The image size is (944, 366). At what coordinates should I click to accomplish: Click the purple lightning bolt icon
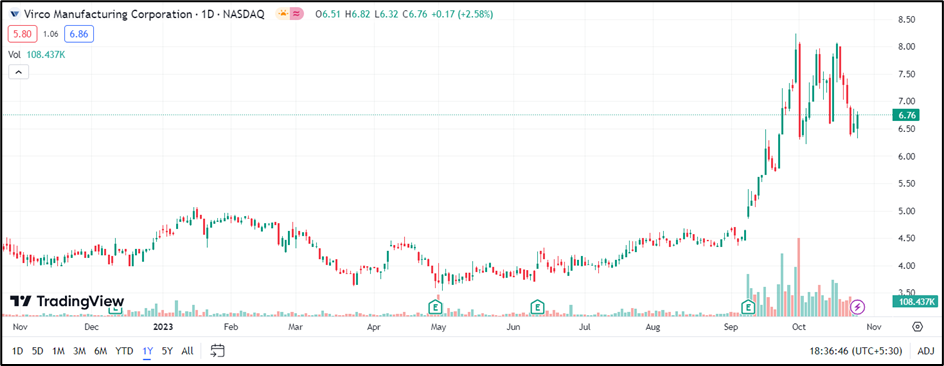858,307
